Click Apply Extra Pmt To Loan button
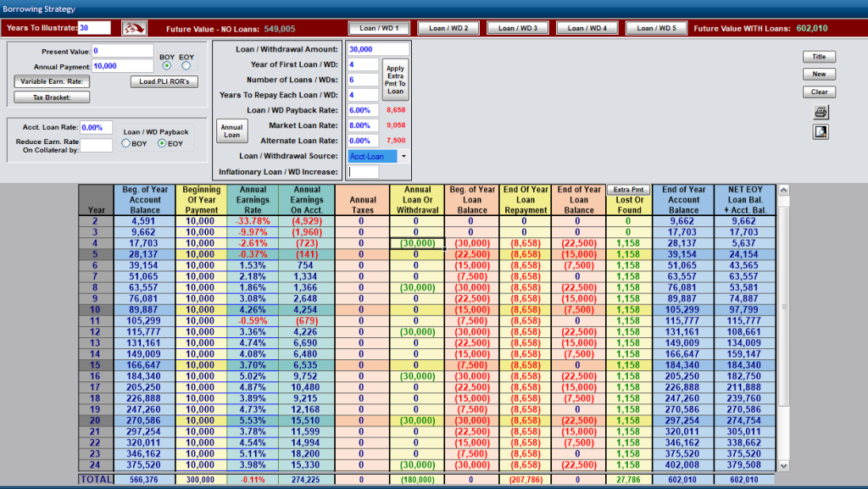The width and height of the screenshot is (868, 489). point(395,80)
